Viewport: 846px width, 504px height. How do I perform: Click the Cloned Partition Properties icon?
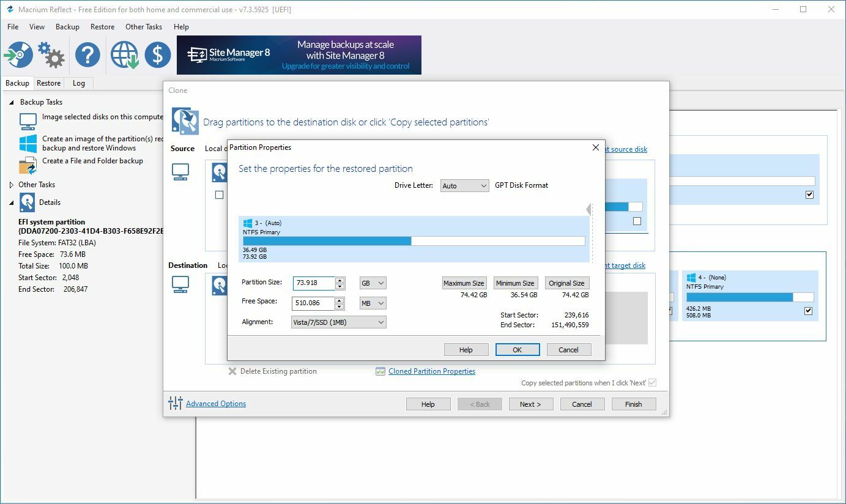tap(380, 371)
